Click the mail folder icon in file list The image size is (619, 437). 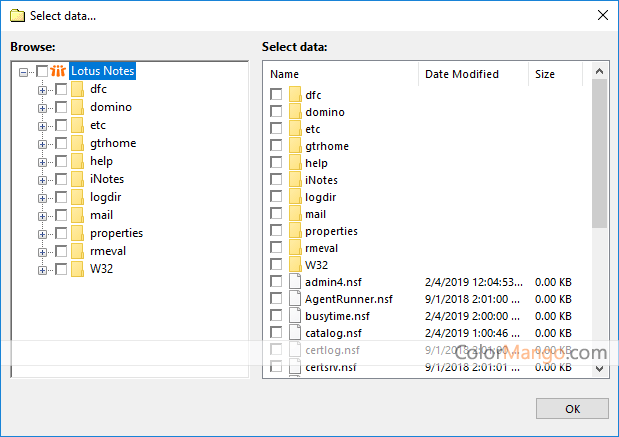point(295,214)
